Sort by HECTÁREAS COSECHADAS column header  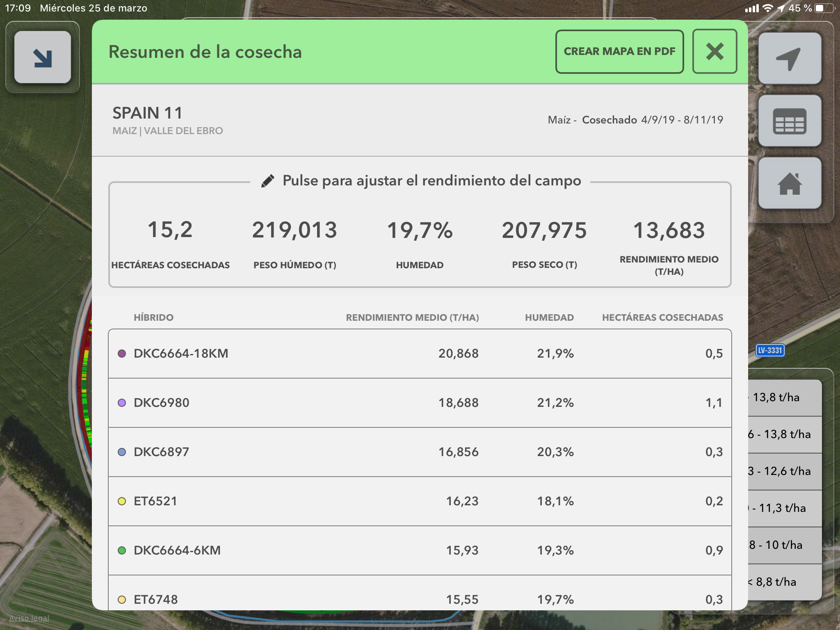pyautogui.click(x=662, y=317)
